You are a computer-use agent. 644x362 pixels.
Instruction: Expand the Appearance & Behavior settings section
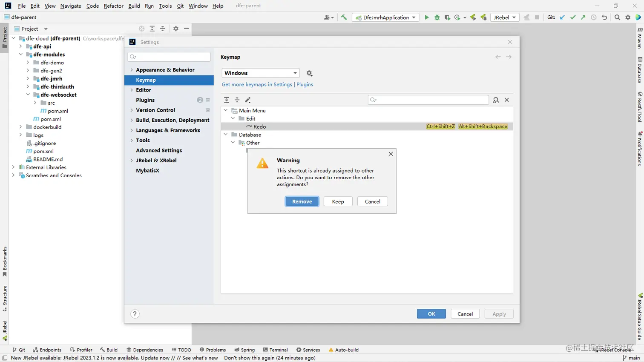[x=132, y=70]
